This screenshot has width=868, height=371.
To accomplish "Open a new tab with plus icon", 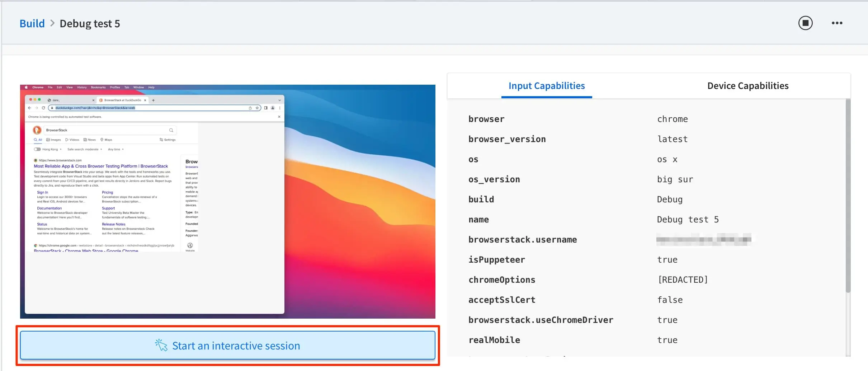I will (x=153, y=100).
